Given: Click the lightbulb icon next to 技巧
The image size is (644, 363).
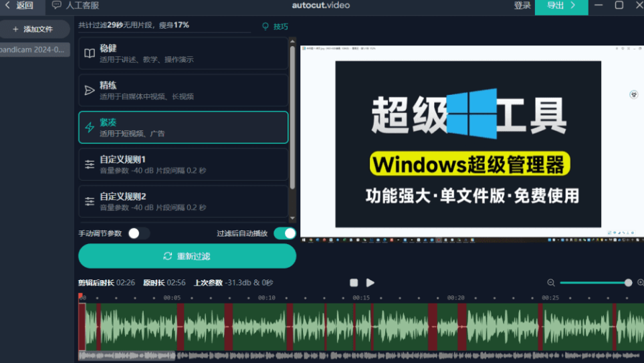Looking at the screenshot, I should [x=265, y=26].
